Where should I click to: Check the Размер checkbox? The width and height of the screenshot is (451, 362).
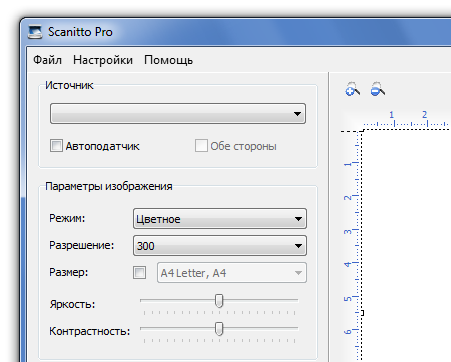139,273
